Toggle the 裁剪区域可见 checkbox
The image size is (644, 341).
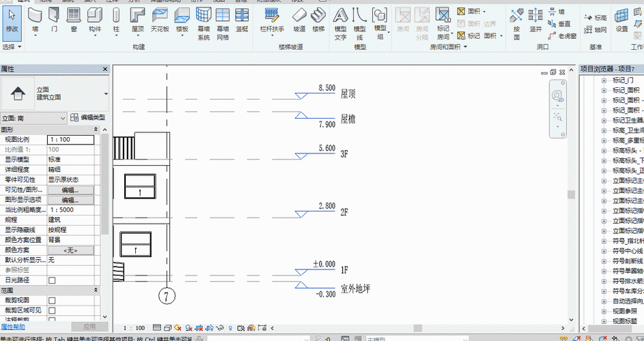point(52,310)
